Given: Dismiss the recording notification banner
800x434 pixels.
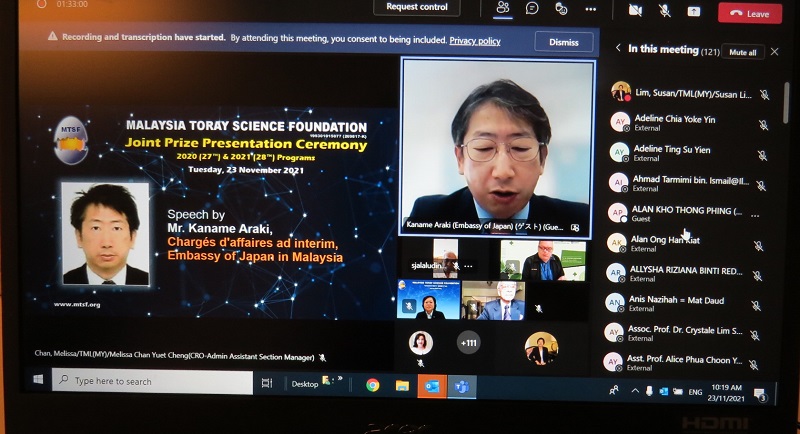Looking at the screenshot, I should (x=564, y=42).
